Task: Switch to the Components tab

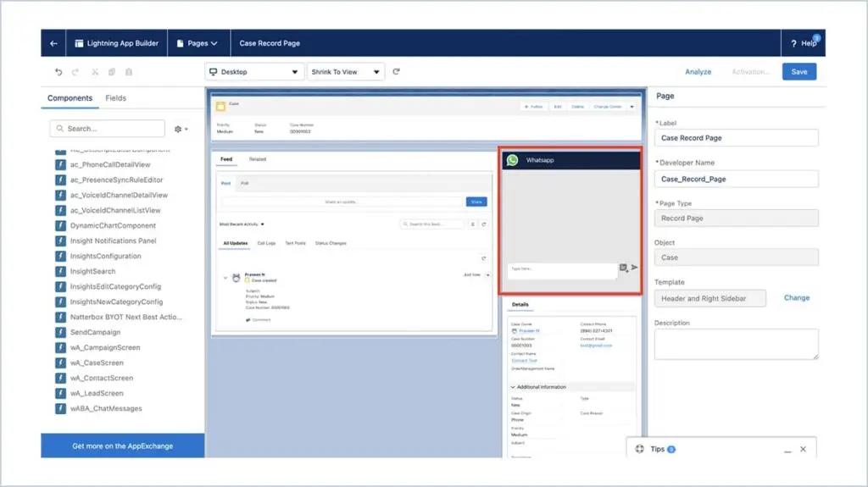Action: pyautogui.click(x=70, y=98)
